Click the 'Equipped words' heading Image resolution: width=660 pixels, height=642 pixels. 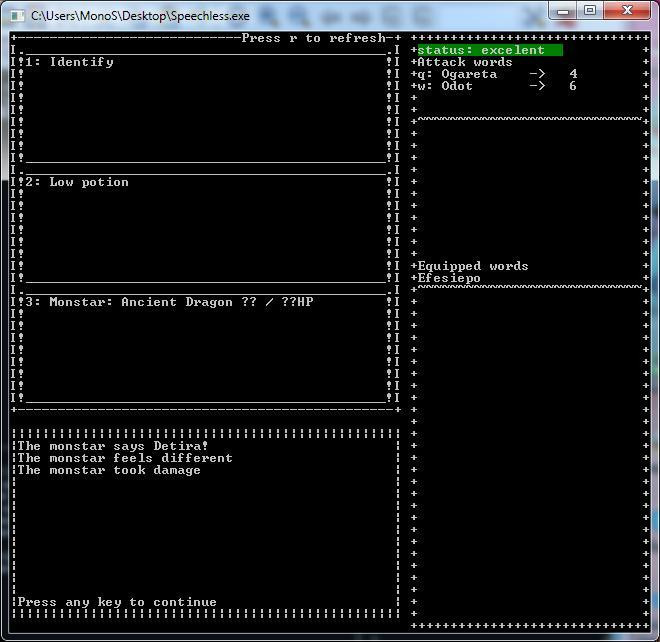point(473,266)
